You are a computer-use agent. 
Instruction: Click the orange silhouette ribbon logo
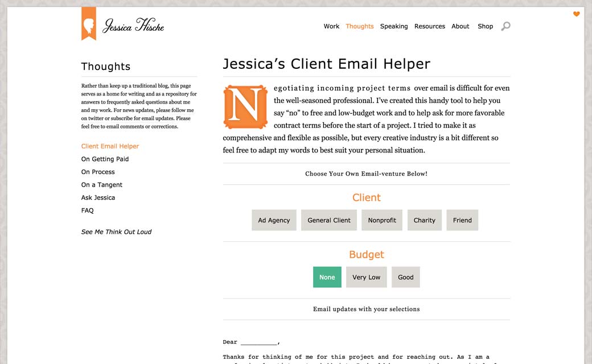[x=88, y=24]
